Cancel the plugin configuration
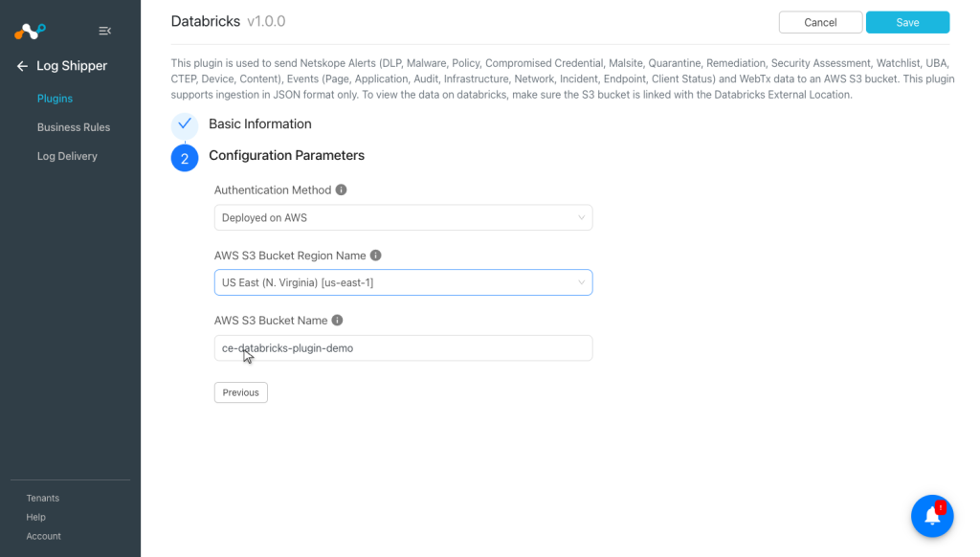The width and height of the screenshot is (980, 557). click(x=820, y=23)
